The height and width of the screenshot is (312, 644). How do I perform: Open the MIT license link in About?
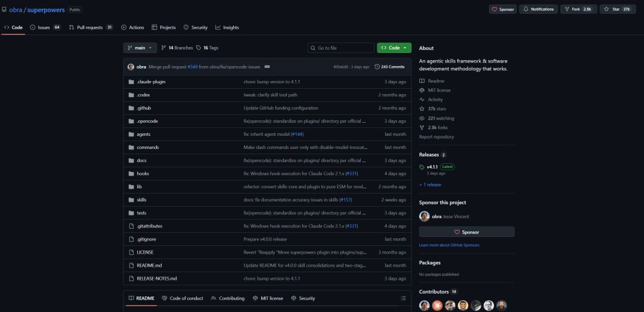click(435, 90)
